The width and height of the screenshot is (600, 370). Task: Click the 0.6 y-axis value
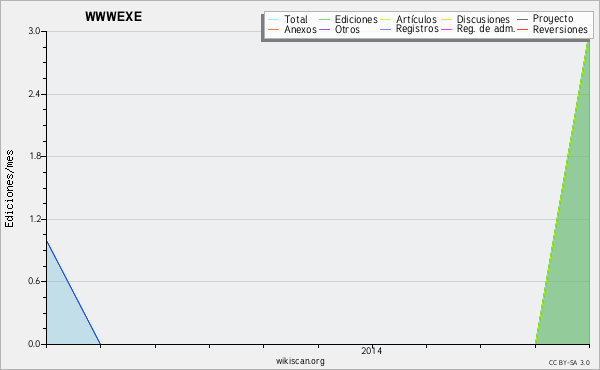pyautogui.click(x=34, y=281)
